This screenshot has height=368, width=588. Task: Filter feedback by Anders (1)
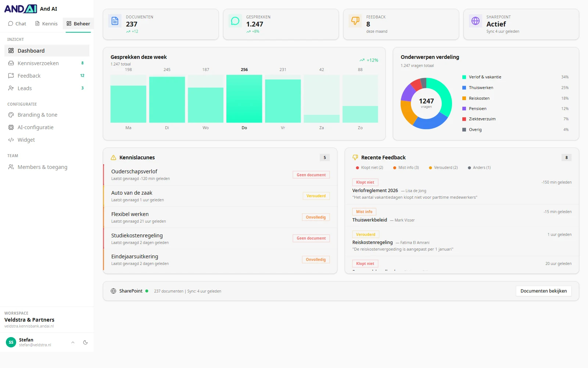pos(479,168)
